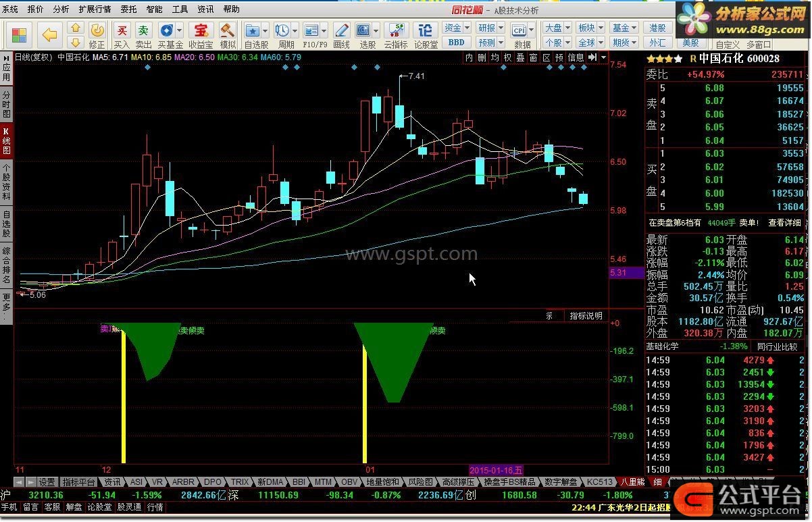Open the 综合排名 side tab
This screenshot has width=812, height=522.
point(6,265)
